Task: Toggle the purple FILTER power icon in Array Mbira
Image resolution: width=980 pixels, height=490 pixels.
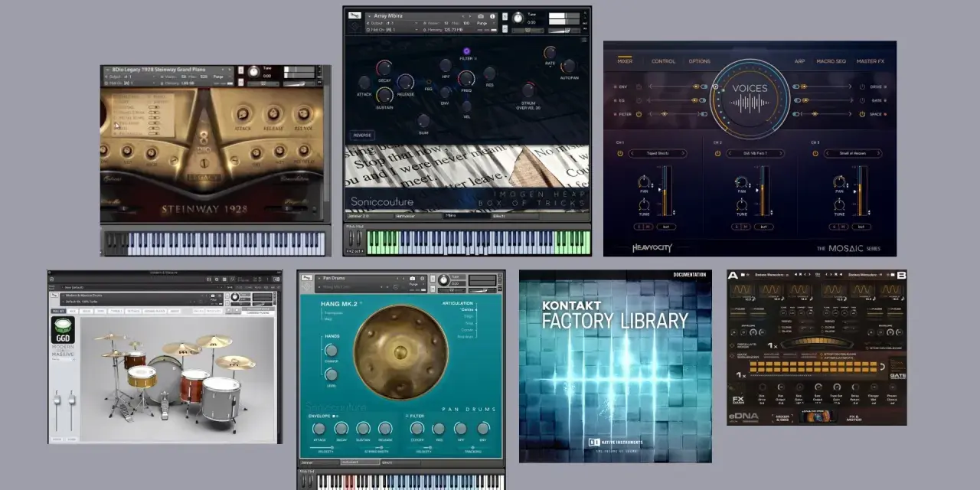Action: (x=466, y=51)
